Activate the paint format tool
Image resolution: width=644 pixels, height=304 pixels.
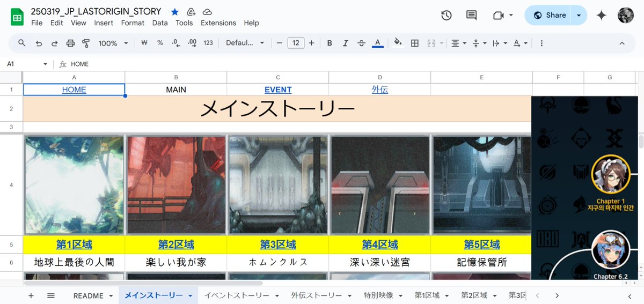tap(86, 43)
